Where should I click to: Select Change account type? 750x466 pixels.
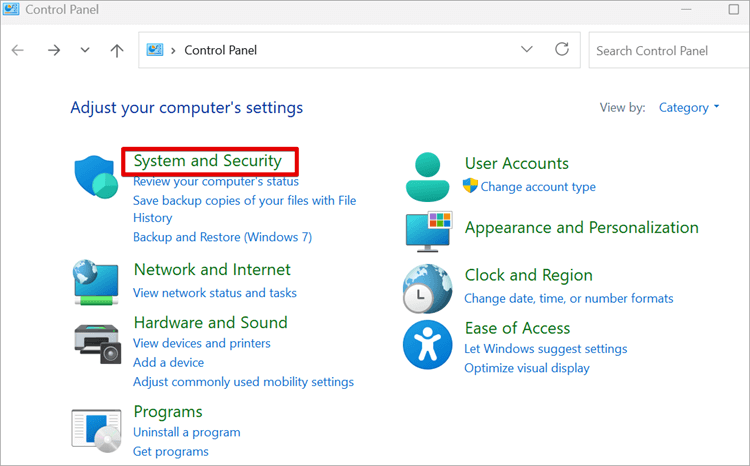tap(538, 187)
